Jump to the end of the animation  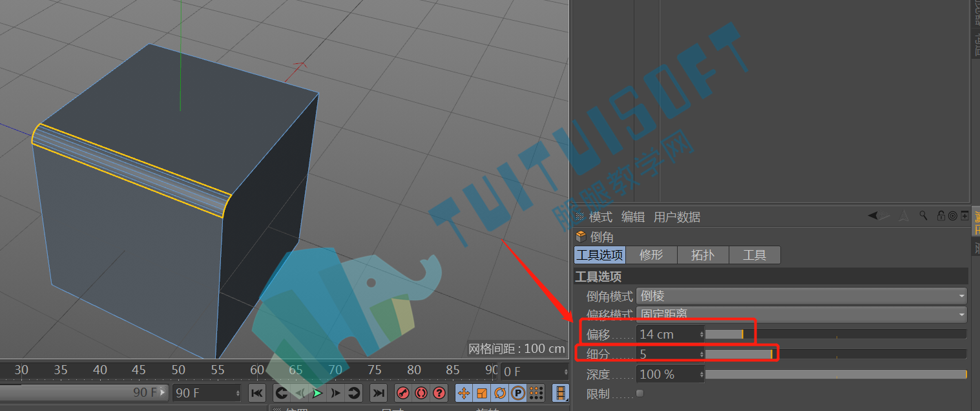point(379,392)
